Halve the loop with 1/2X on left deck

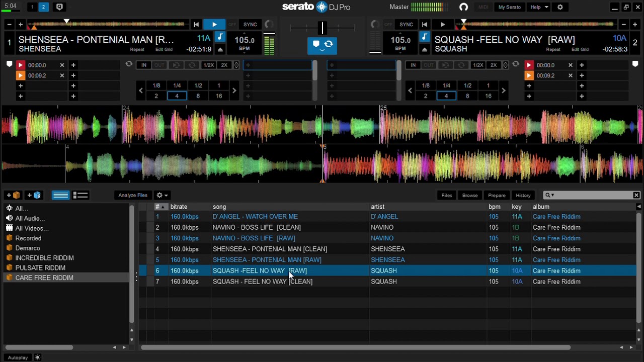[208, 65]
